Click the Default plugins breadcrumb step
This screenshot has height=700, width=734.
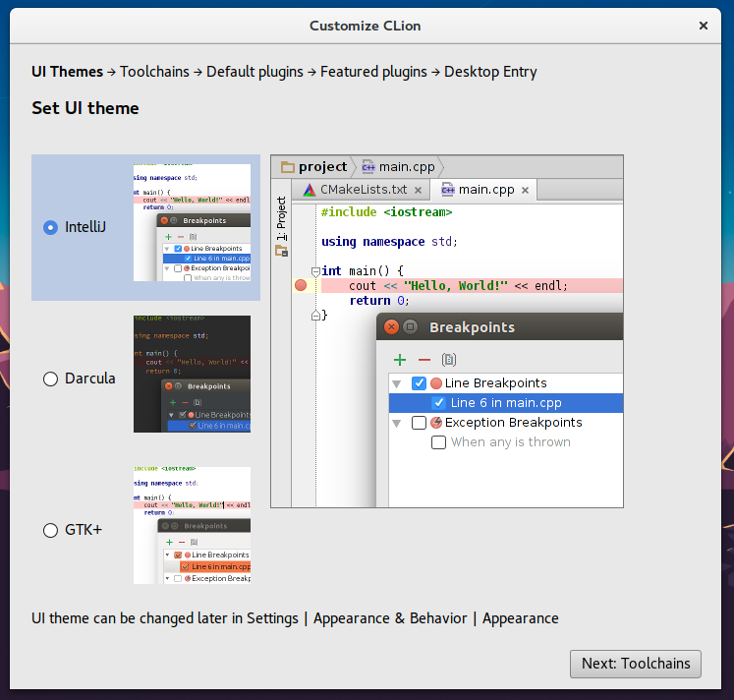click(x=254, y=72)
